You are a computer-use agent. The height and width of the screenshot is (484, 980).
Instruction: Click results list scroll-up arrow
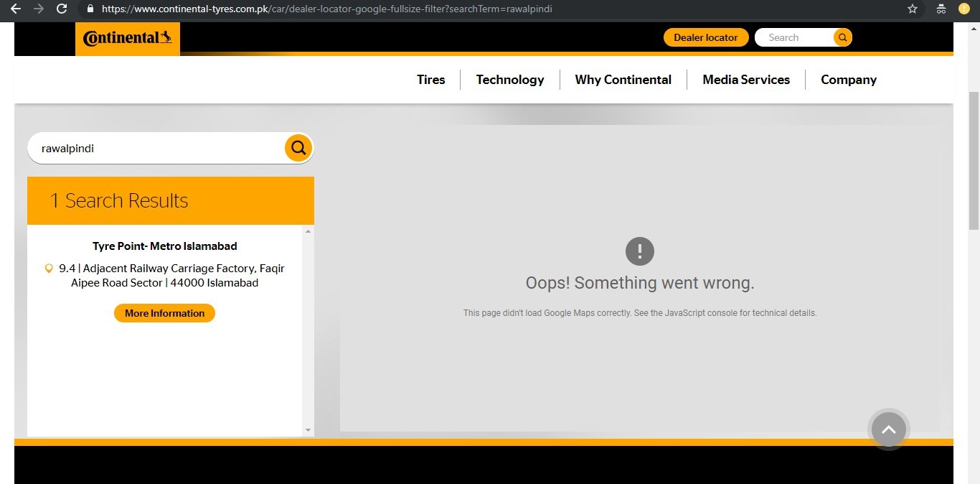click(308, 231)
